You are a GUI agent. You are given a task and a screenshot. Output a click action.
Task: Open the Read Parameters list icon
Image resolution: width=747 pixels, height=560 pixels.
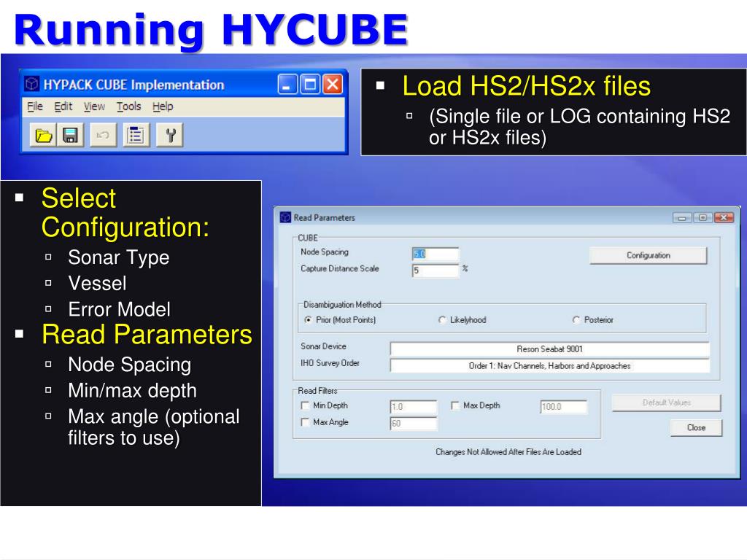[136, 136]
